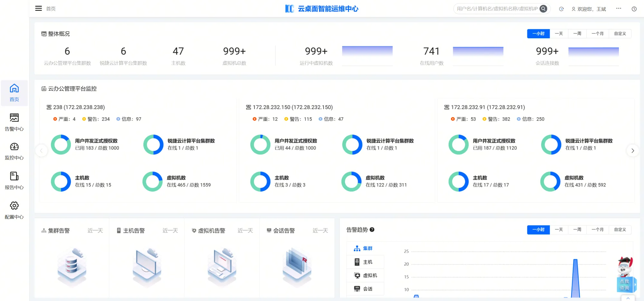Open the 配置中心 settings gear icon
Viewport: 644px width, 301px height.
pos(14,206)
